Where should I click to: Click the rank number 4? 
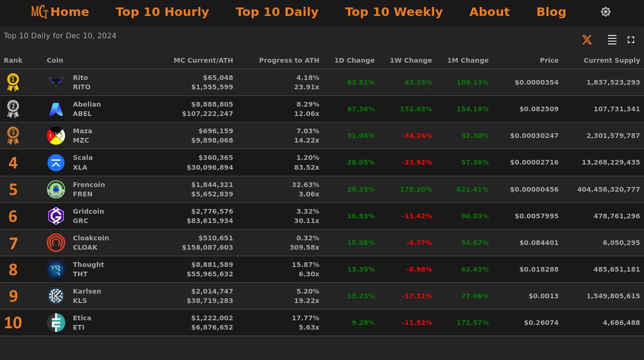[13, 163]
